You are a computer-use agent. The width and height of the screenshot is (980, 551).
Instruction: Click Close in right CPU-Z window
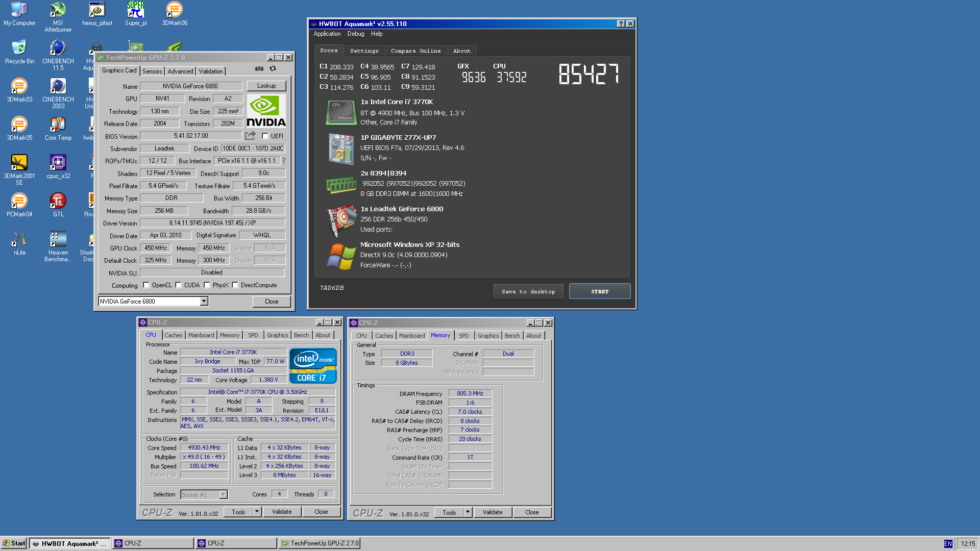[532, 512]
